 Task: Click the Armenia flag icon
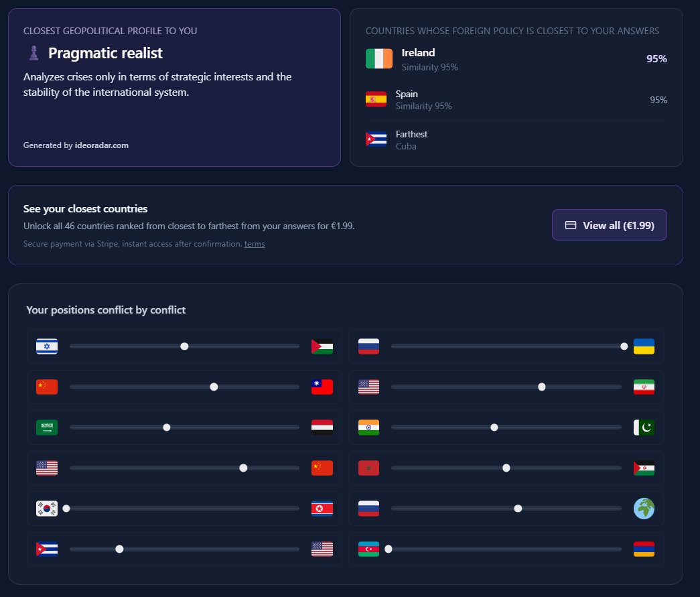pos(644,549)
